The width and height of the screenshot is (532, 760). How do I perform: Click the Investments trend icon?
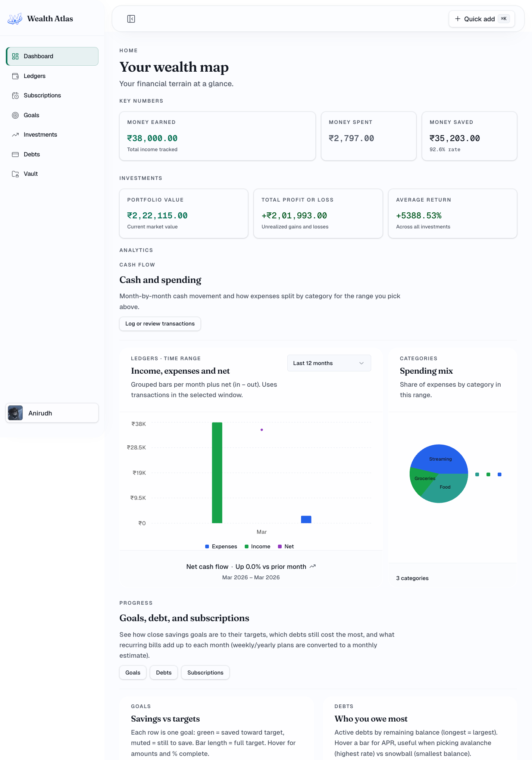tap(15, 135)
